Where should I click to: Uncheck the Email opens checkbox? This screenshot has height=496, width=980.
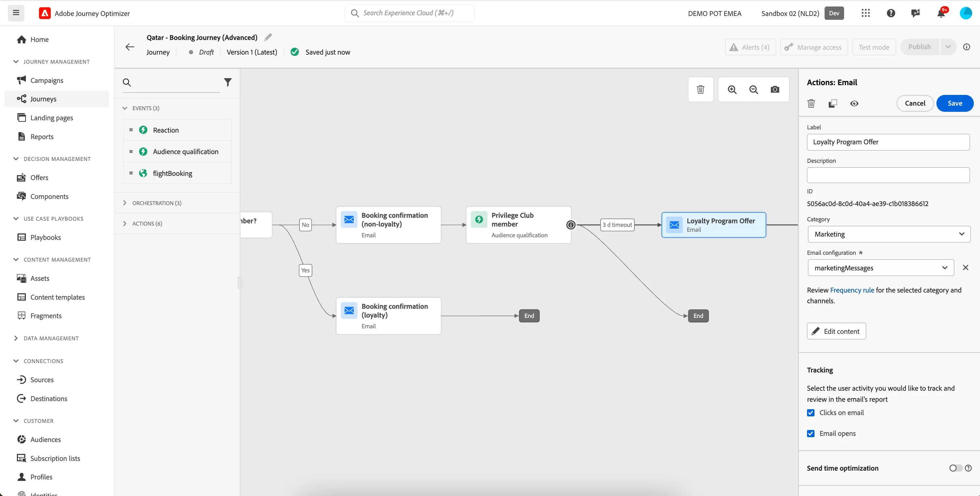coord(811,434)
